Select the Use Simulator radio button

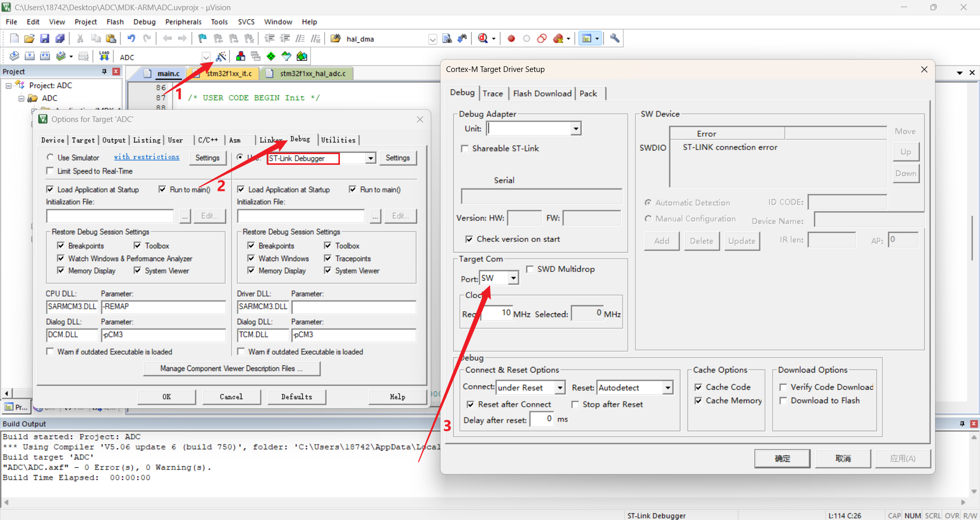point(50,157)
